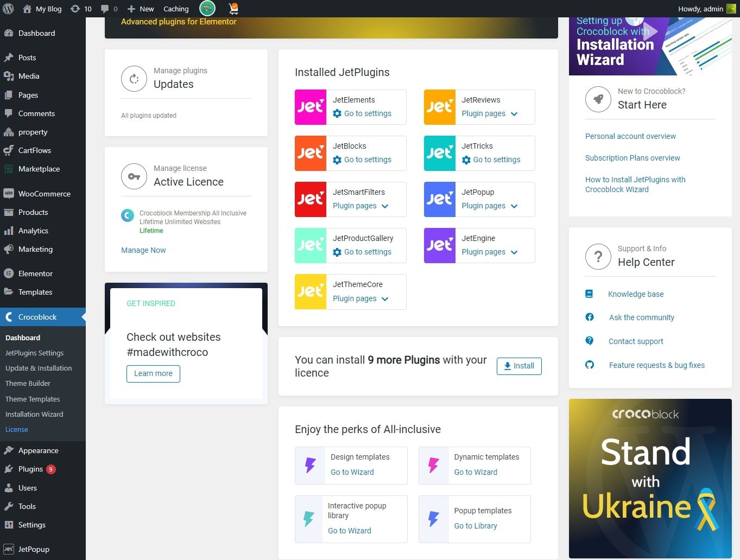
Task: Open the License submenu item
Action: (17, 429)
